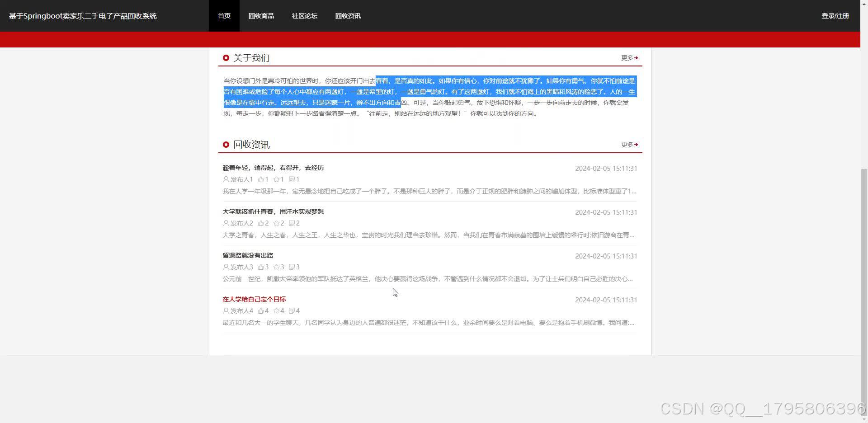Open the 回收商品 menu item
This screenshot has width=868, height=423.
pos(261,16)
